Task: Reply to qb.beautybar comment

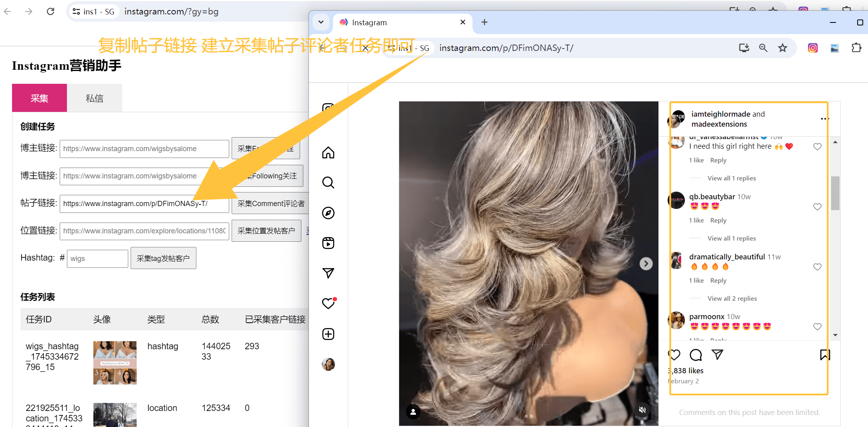Action: pos(718,221)
